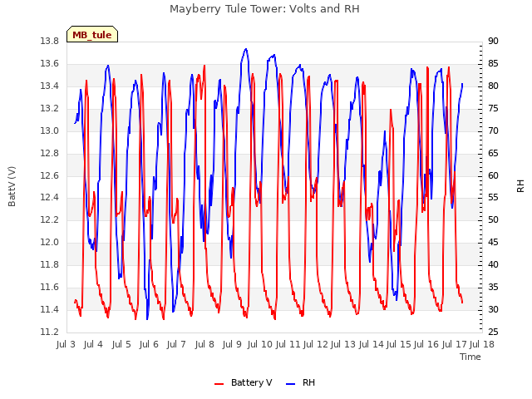The width and height of the screenshot is (532, 399).
Task: Click the 13.6 left axis tick label
Action: pyautogui.click(x=50, y=64)
